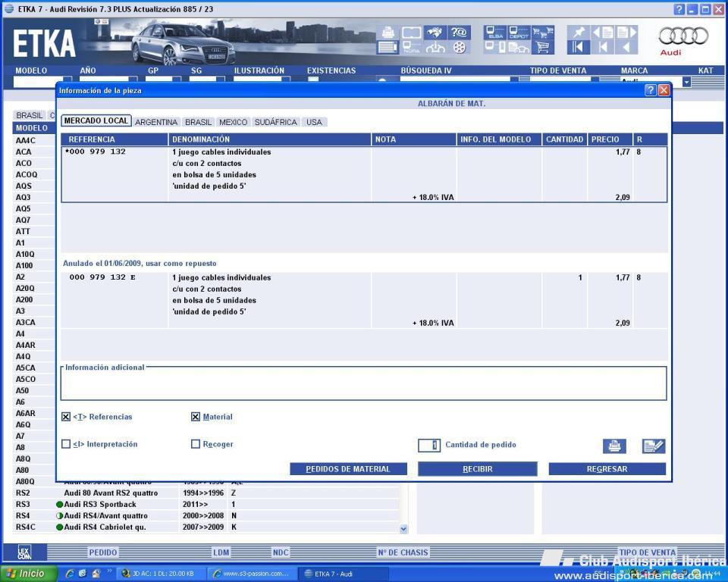This screenshot has height=582, width=728.
Task: Click the pushpin icon
Action: (579, 33)
